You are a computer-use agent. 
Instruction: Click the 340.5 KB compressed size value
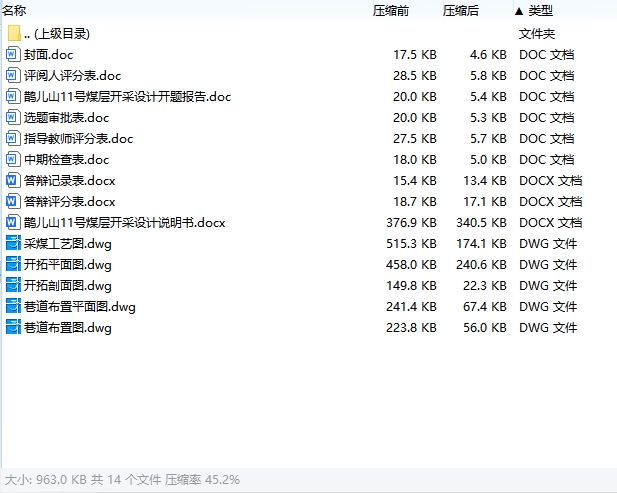481,223
